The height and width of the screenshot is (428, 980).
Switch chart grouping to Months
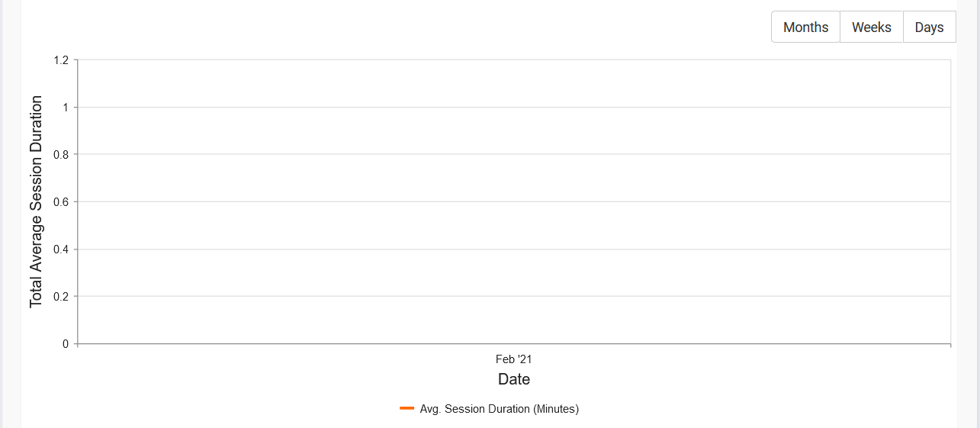(x=805, y=27)
